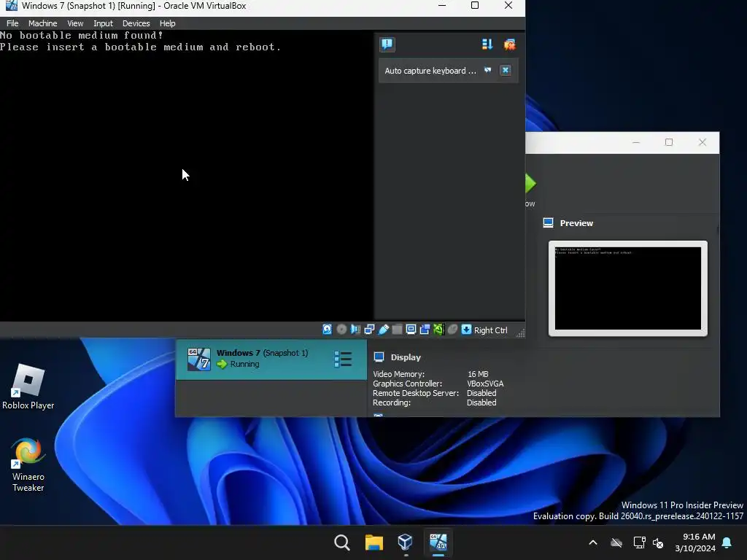Click the Preview section header

[576, 223]
